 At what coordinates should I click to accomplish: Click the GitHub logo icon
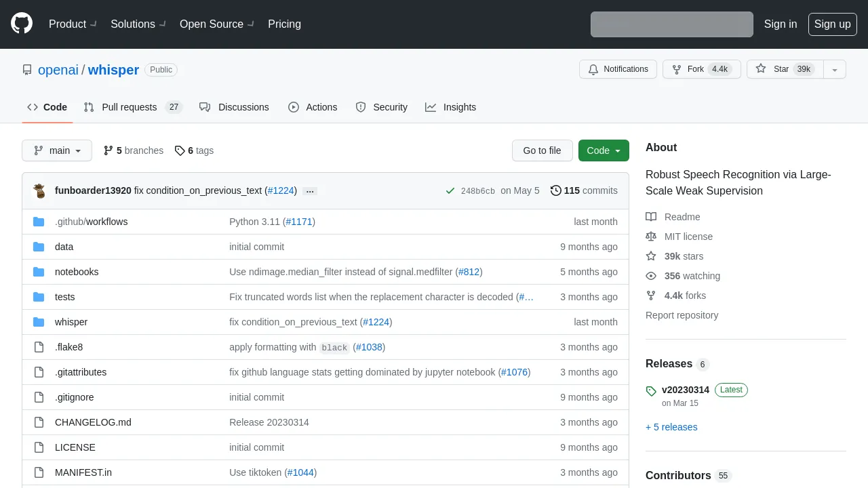tap(22, 24)
